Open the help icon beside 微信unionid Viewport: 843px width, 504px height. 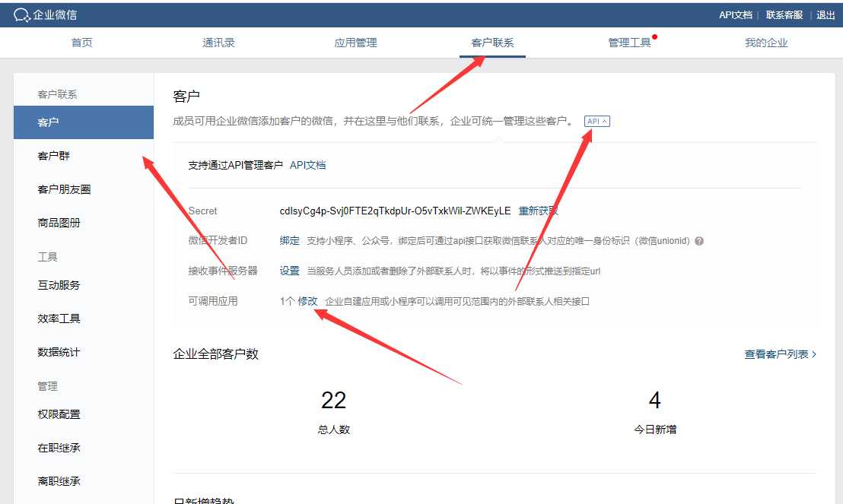click(699, 241)
